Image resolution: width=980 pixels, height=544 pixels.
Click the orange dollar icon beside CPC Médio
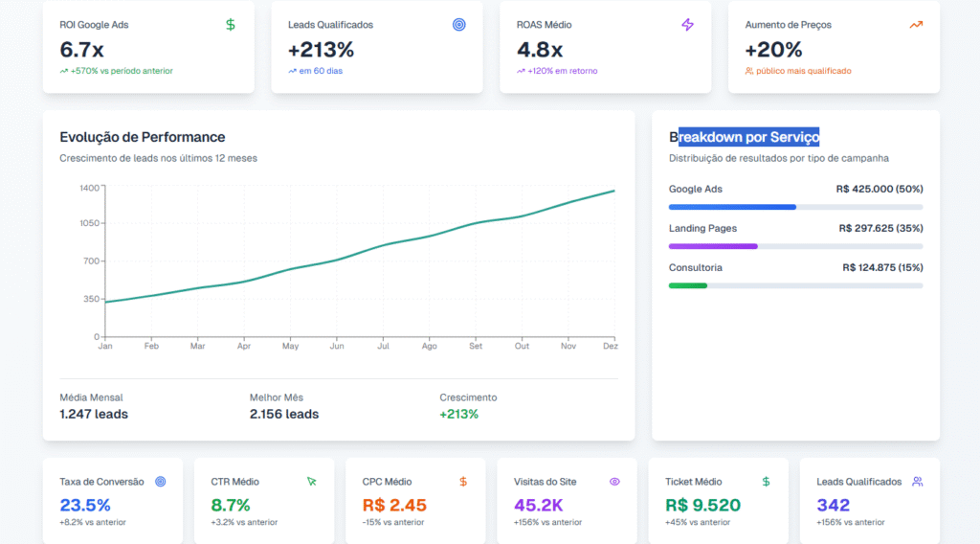[x=463, y=482]
